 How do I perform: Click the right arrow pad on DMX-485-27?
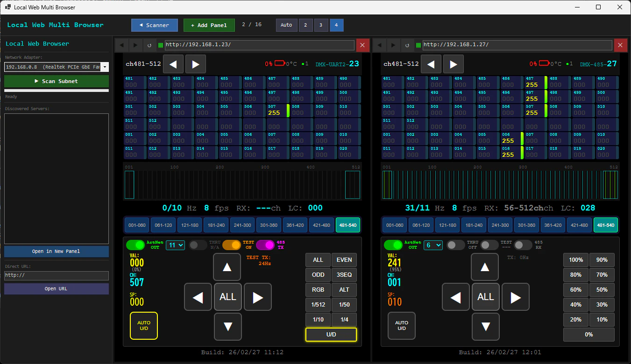click(516, 297)
